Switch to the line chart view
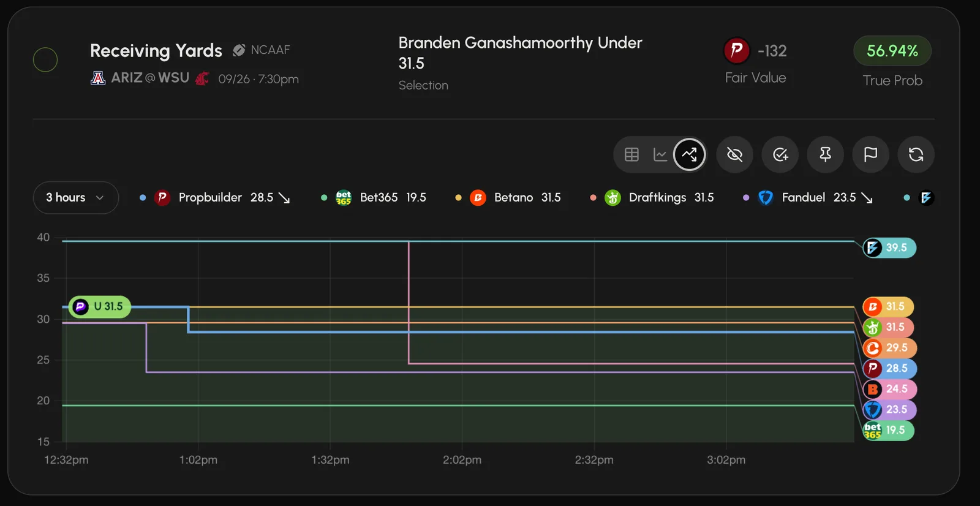The image size is (980, 506). click(x=660, y=154)
